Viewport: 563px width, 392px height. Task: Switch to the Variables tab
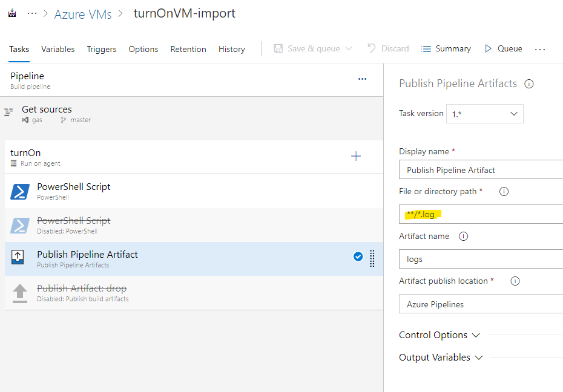coord(58,49)
